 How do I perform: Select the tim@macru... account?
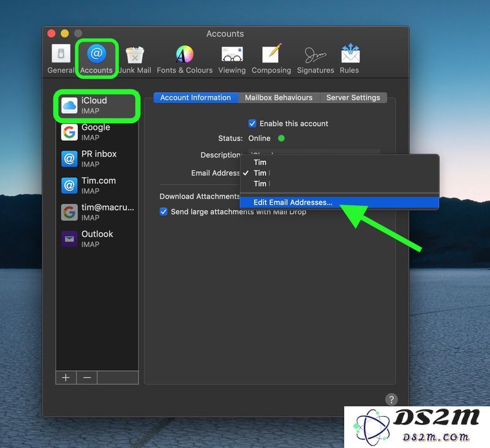pos(97,212)
